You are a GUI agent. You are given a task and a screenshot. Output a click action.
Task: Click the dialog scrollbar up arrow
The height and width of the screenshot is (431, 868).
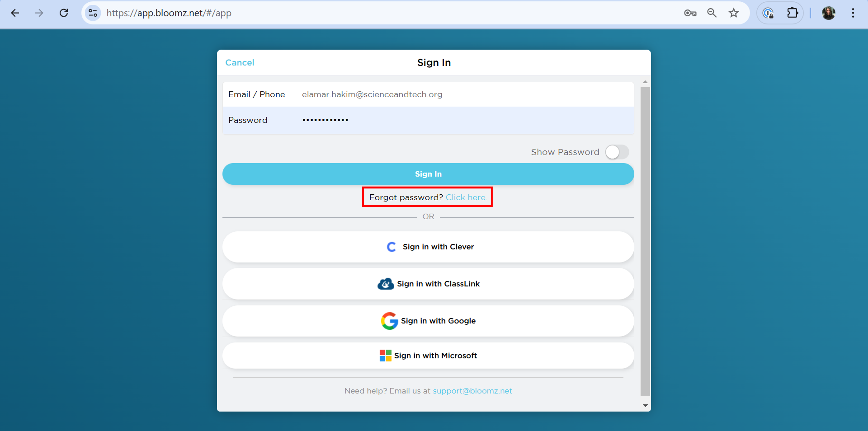pos(645,82)
